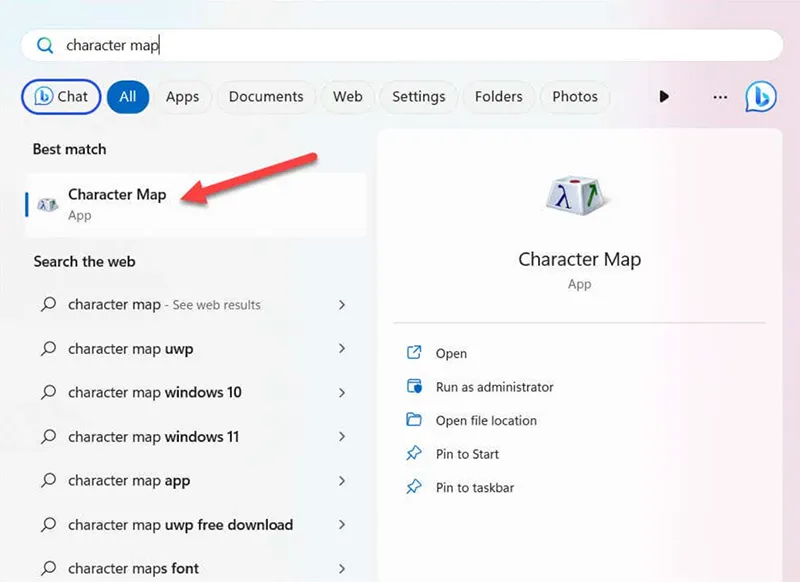Switch to the Chat tab

click(x=61, y=96)
